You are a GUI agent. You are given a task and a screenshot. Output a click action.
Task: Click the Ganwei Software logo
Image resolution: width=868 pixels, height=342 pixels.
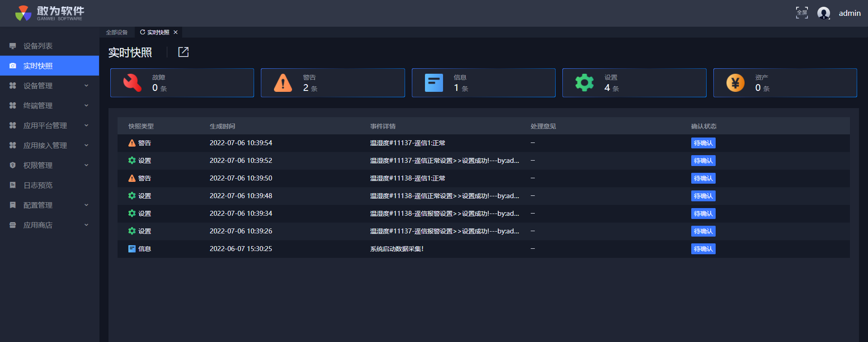50,13
